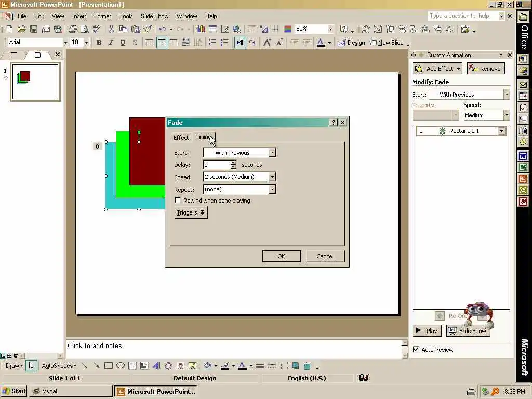Image resolution: width=532 pixels, height=399 pixels.
Task: Click the Remove effect button
Action: [x=486, y=69]
